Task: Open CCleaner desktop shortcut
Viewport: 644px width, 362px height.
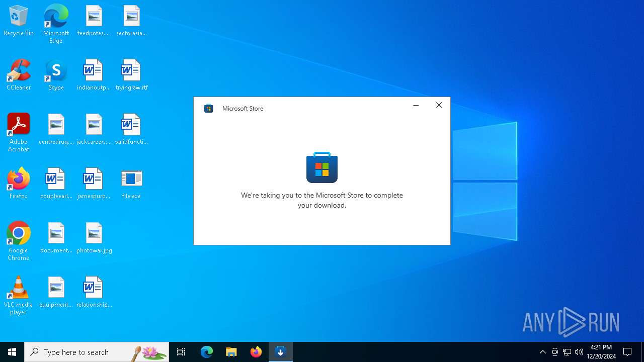Action: [x=19, y=75]
